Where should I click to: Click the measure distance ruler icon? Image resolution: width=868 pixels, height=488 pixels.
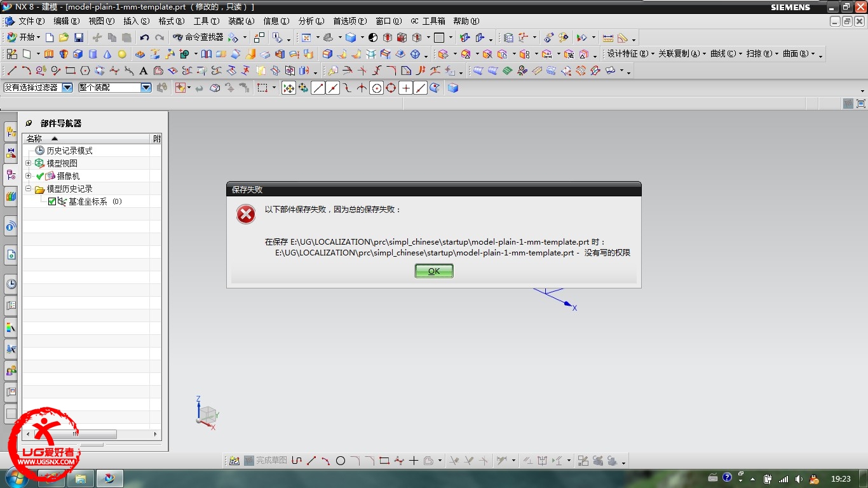pos(608,37)
